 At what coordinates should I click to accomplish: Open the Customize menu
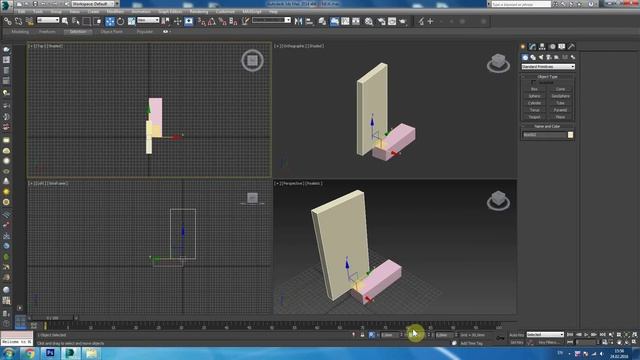[x=225, y=12]
